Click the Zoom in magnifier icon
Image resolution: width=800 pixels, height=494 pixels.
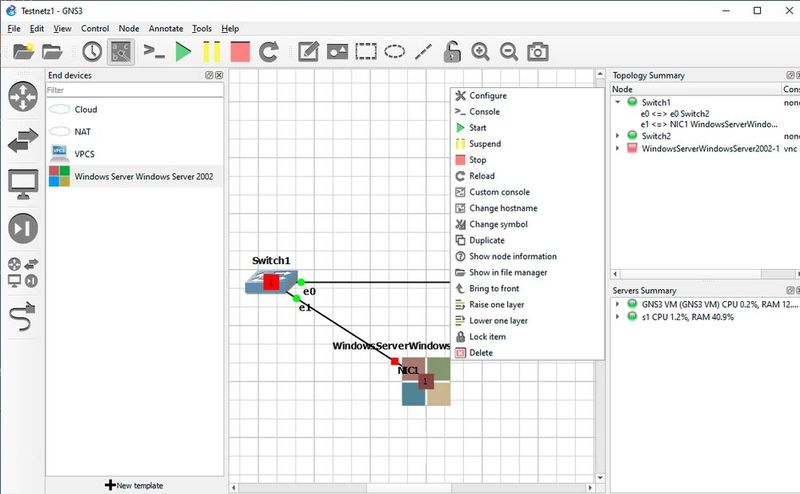pyautogui.click(x=481, y=51)
